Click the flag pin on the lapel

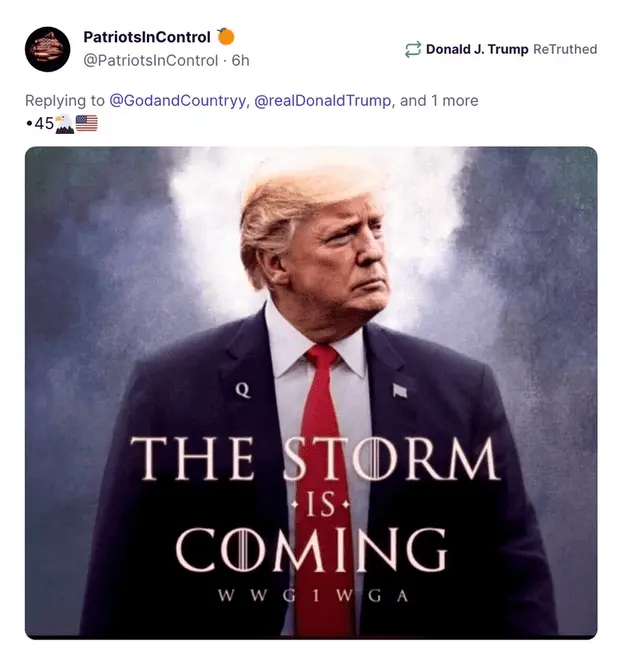point(399,390)
